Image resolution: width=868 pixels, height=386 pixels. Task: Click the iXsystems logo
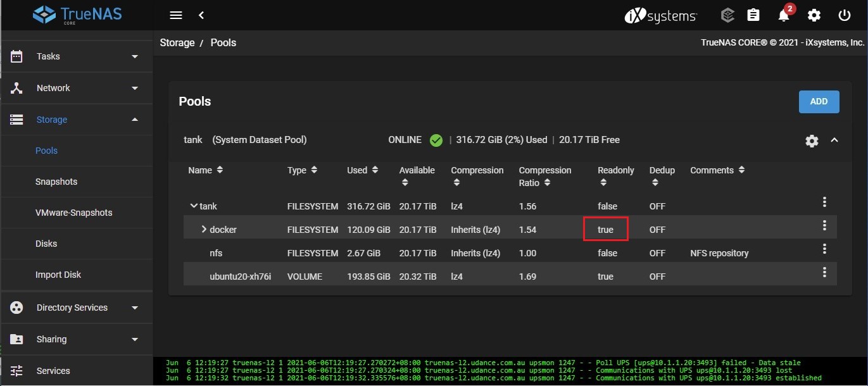point(660,15)
